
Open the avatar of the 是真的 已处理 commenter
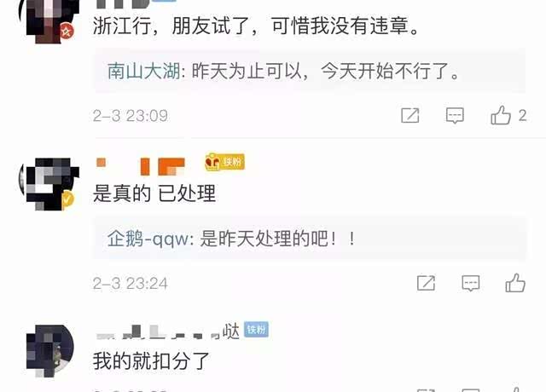pyautogui.click(x=49, y=184)
